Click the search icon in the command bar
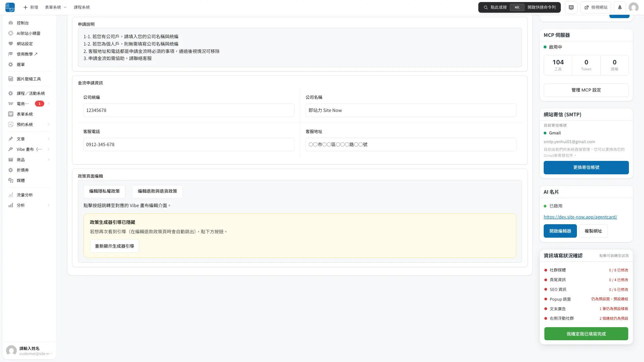Viewport: 644px width, 362px height. (485, 7)
